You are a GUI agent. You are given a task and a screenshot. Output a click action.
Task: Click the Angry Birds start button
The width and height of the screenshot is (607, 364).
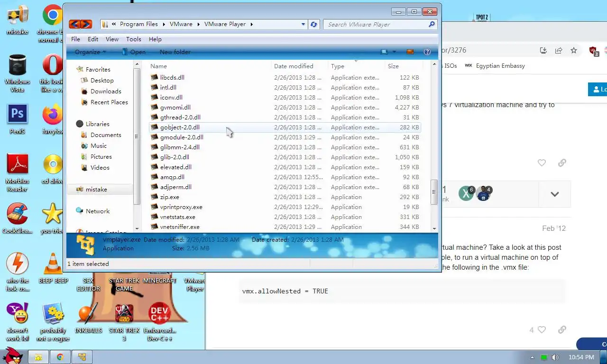click(x=13, y=356)
